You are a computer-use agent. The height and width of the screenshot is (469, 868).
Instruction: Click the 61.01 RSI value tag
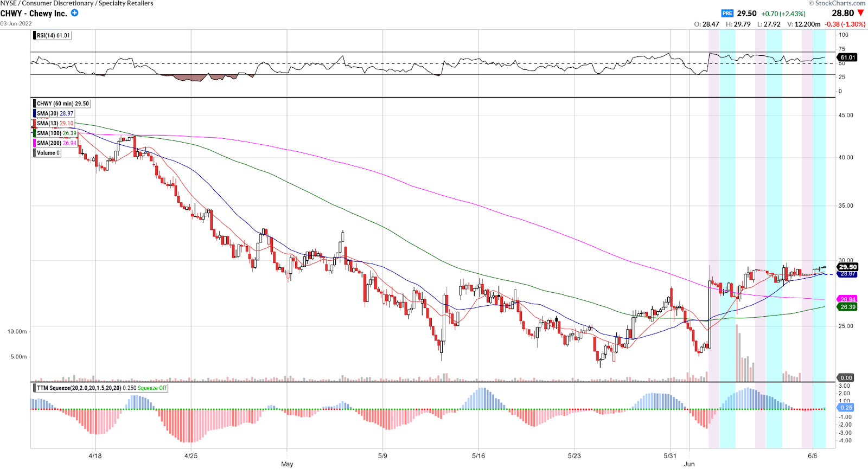click(x=847, y=57)
